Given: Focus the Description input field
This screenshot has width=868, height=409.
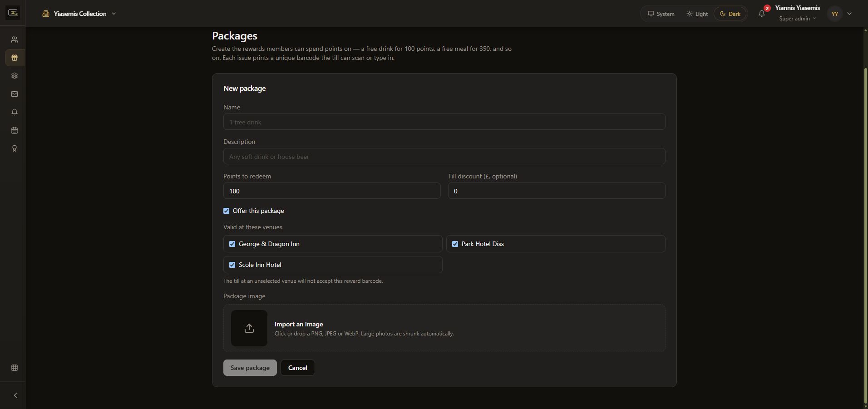Looking at the screenshot, I should [x=444, y=156].
